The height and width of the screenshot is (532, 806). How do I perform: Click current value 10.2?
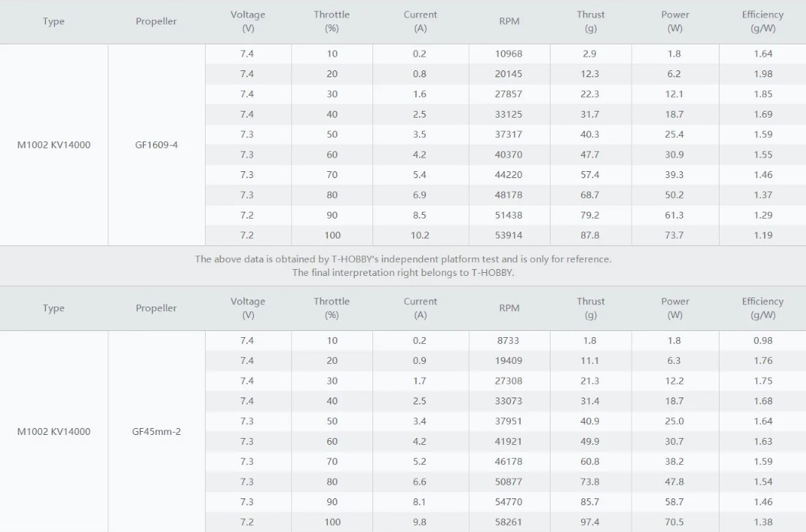(x=420, y=235)
